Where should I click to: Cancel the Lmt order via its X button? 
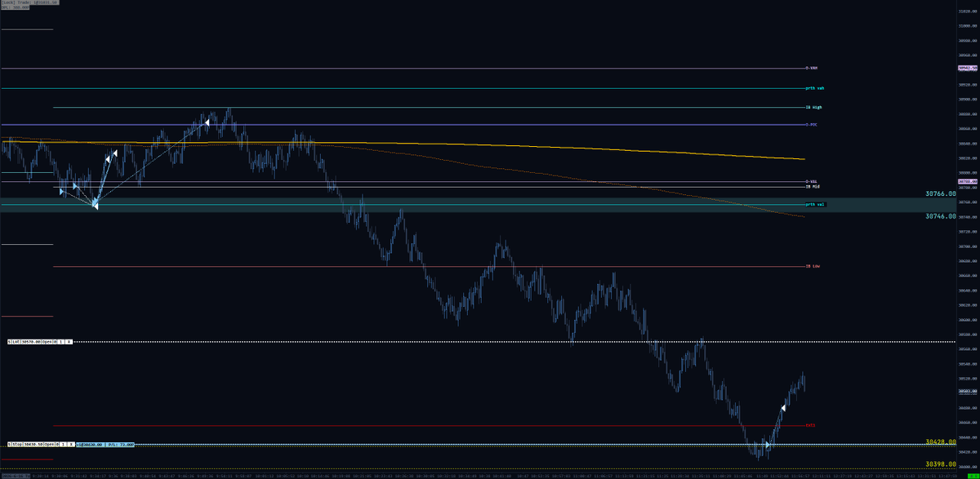[x=69, y=342]
